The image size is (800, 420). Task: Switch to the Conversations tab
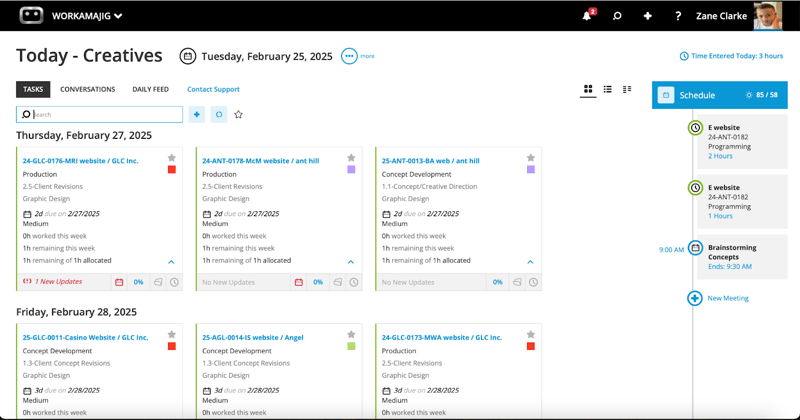pos(87,89)
